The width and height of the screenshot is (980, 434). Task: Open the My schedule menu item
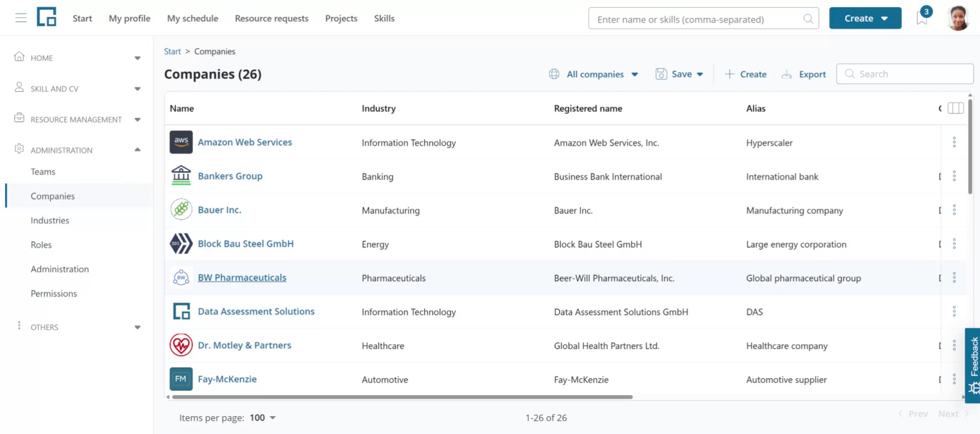[193, 18]
